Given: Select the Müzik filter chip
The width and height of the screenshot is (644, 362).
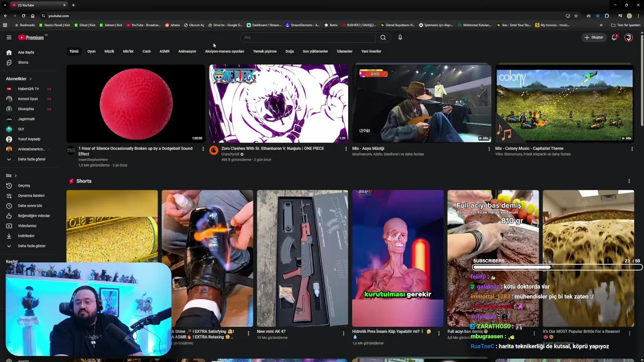Looking at the screenshot, I should coord(109,51).
